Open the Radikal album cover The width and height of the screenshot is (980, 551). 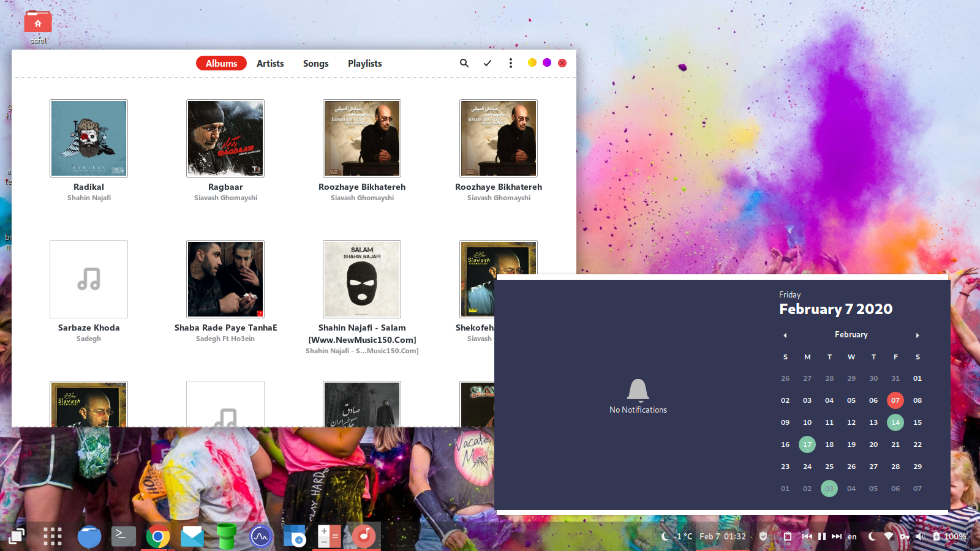[89, 138]
